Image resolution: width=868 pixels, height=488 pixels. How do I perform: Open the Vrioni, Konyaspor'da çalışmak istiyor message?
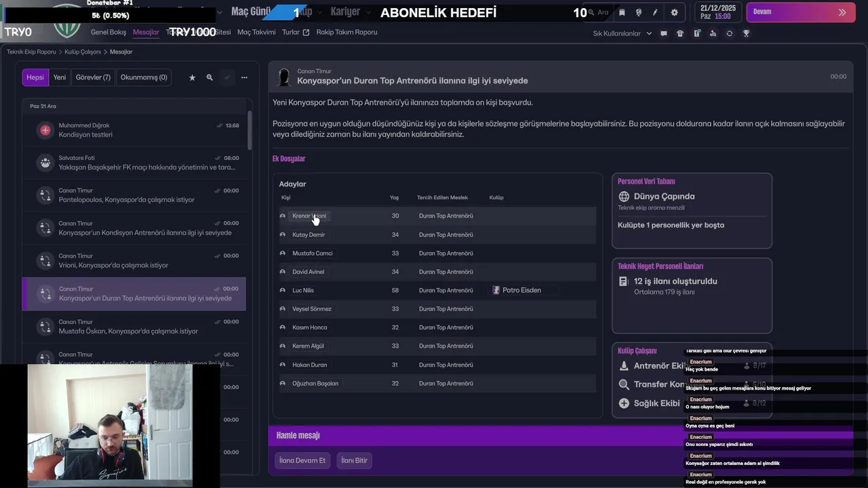click(x=134, y=261)
